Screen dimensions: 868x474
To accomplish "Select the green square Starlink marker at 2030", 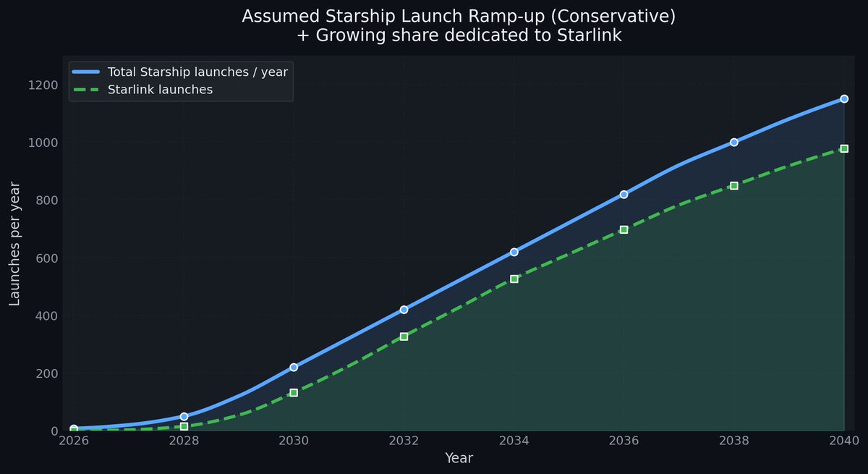I will pyautogui.click(x=294, y=393).
